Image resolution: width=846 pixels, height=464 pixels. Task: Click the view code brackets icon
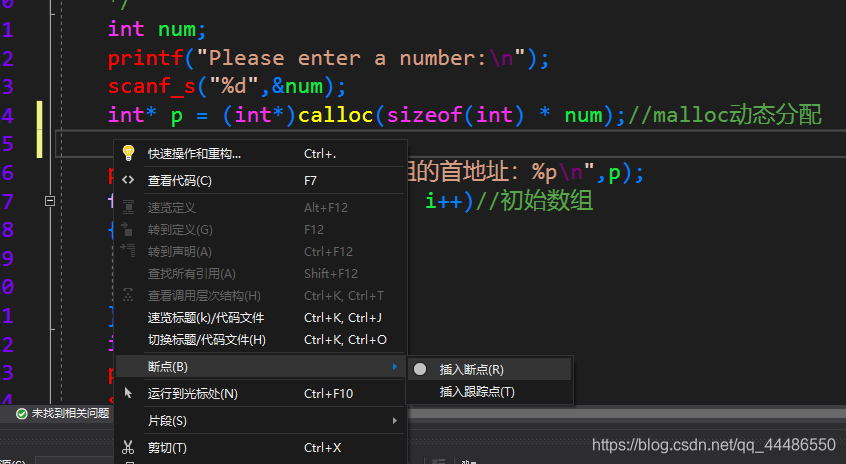point(128,180)
